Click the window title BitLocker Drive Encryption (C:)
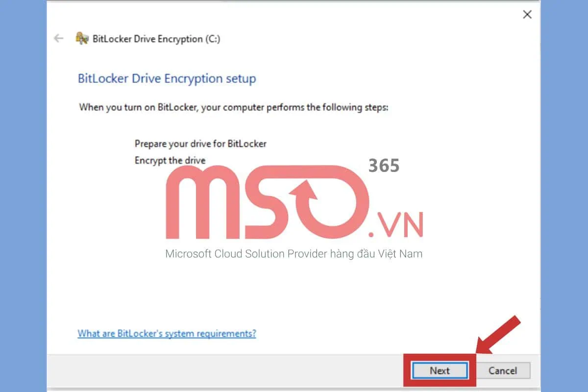Image resolution: width=588 pixels, height=392 pixels. pyautogui.click(x=156, y=39)
